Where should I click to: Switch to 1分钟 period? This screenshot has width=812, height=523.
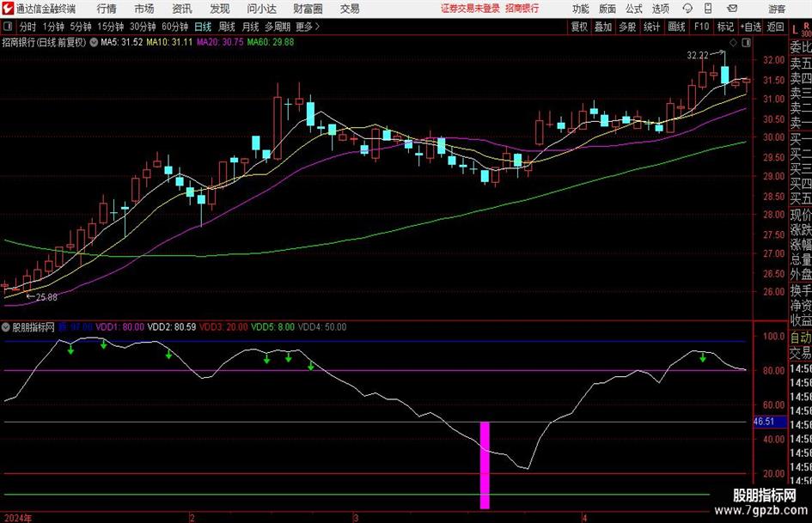click(x=53, y=27)
